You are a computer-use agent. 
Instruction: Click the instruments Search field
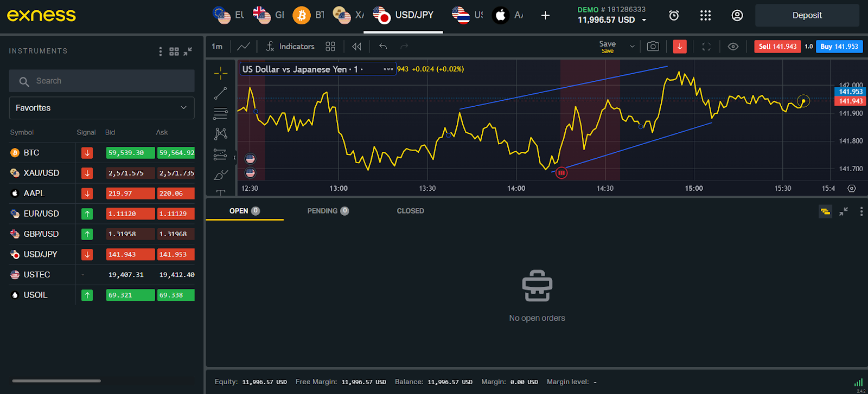(x=101, y=81)
